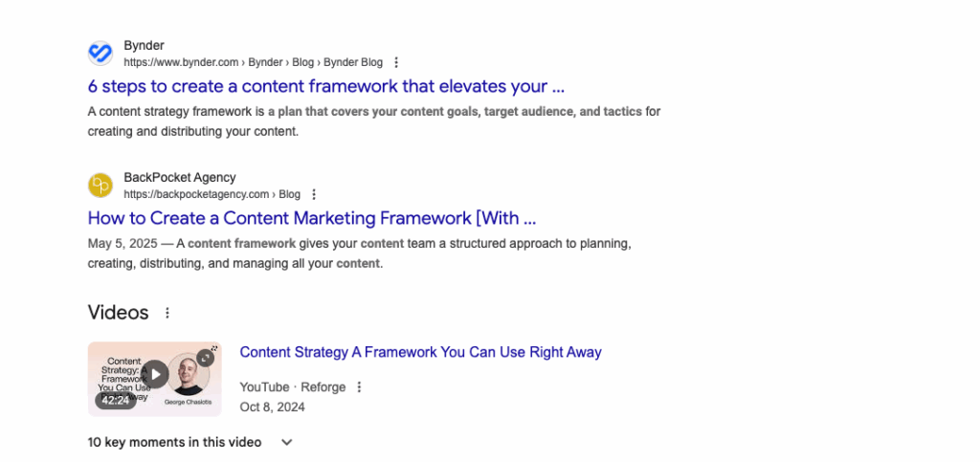Click the expand preview icon on the video thumbnail
The width and height of the screenshot is (980, 462).
(x=205, y=358)
